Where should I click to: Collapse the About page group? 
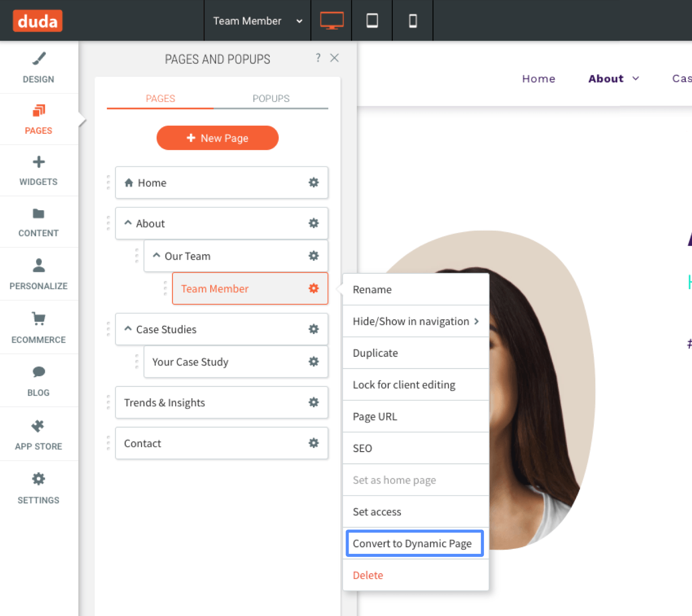[x=128, y=223]
